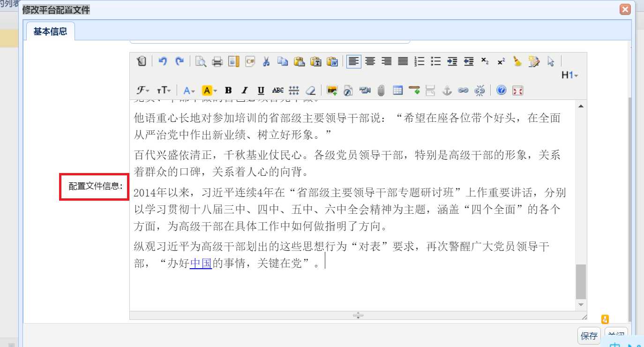
Task: Insert an image
Action: coord(332,91)
